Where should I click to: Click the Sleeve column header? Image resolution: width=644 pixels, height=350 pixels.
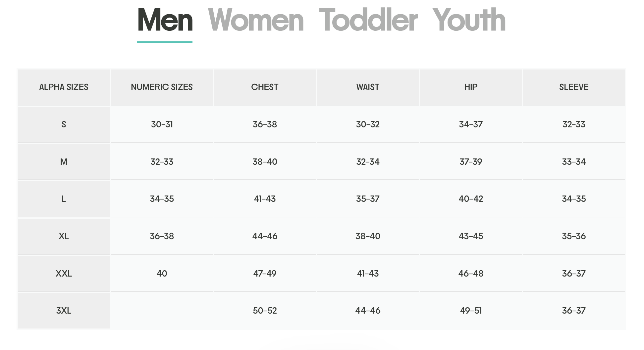pyautogui.click(x=574, y=87)
